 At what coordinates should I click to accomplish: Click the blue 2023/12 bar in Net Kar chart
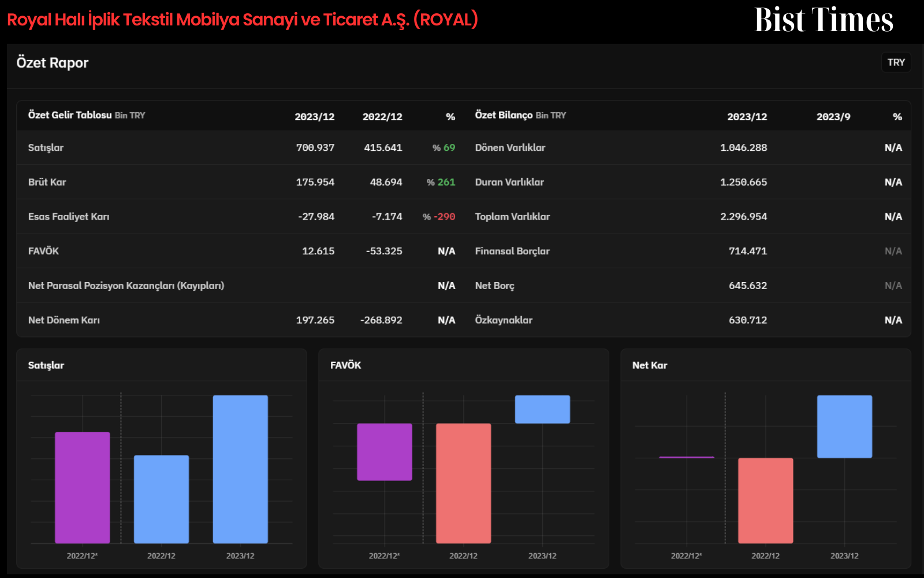tap(845, 427)
